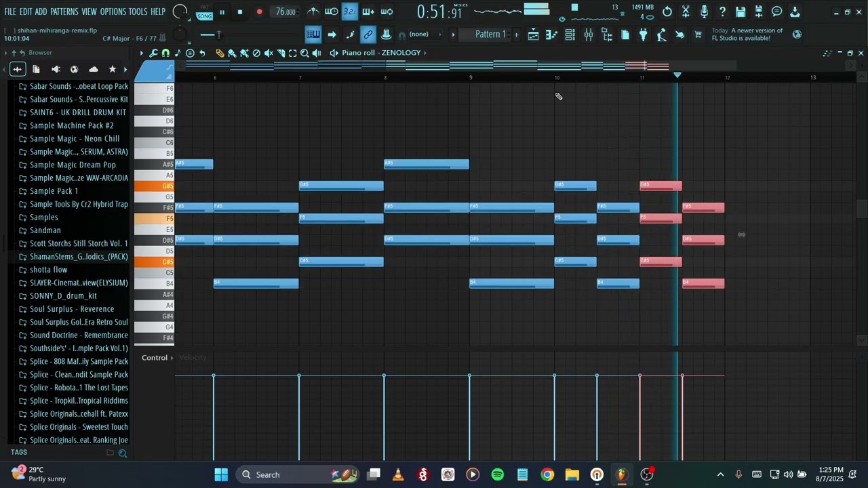Expand the Control lane selector arrow
Screen dimensions: 868x488
pyautogui.click(x=172, y=358)
